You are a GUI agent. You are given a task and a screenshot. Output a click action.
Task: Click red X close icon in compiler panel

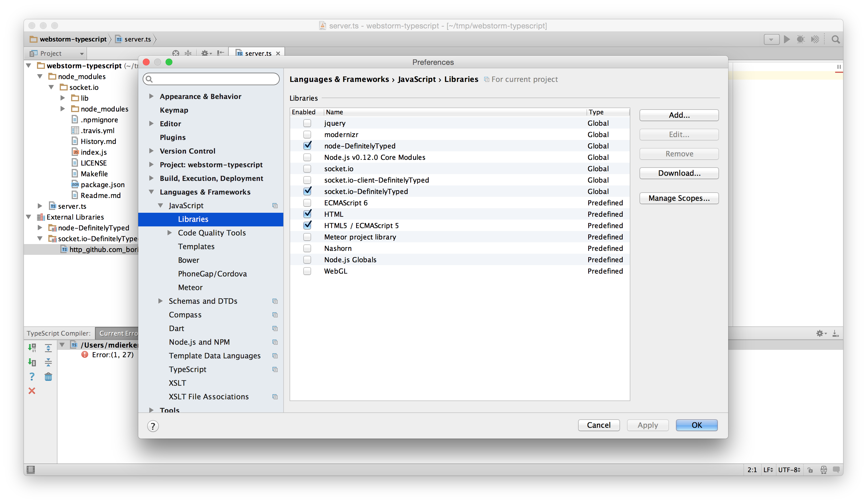click(32, 391)
